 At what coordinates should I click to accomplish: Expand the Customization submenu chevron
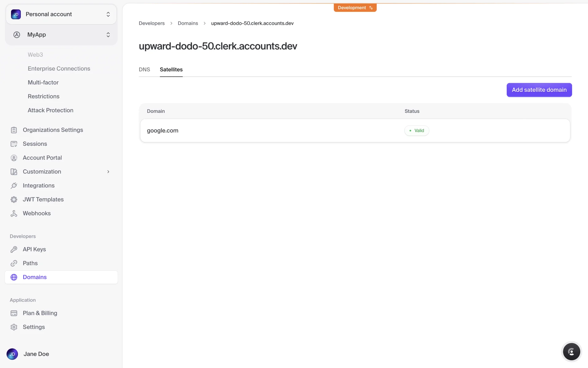[x=108, y=172]
